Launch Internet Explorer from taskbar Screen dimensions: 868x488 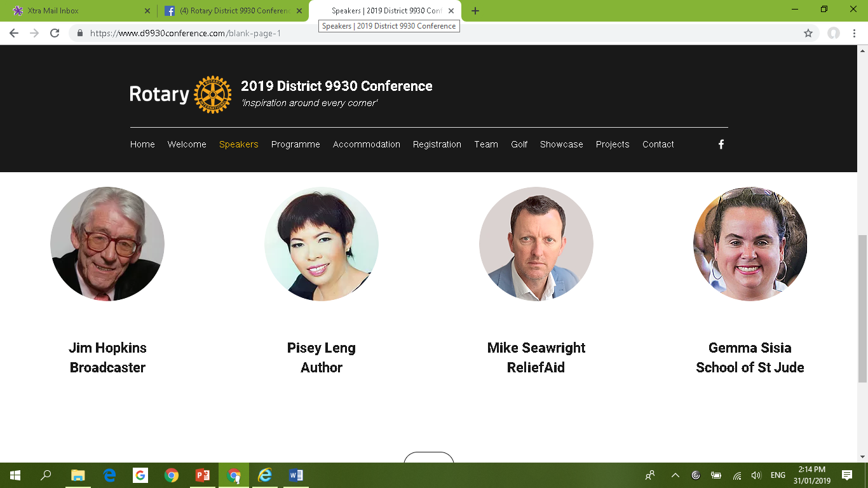265,475
